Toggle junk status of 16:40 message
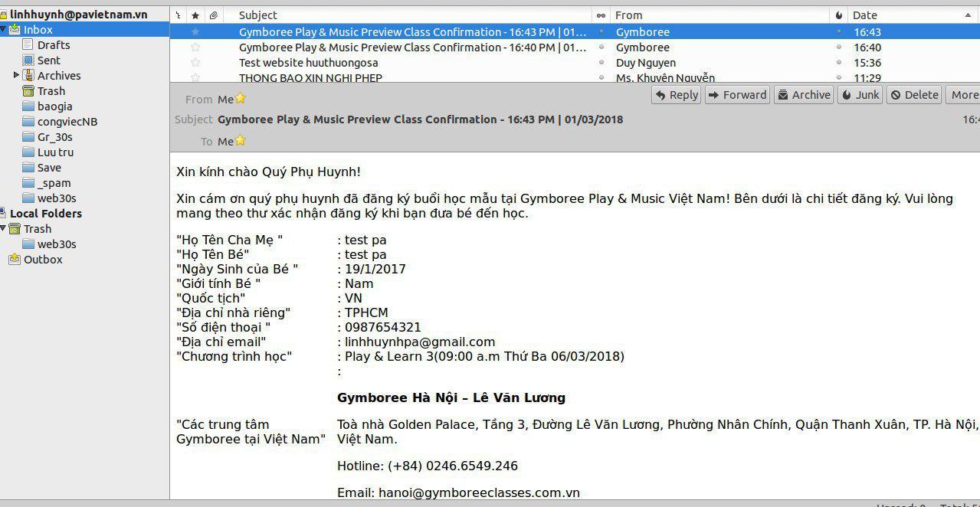The width and height of the screenshot is (980, 507). pos(839,47)
